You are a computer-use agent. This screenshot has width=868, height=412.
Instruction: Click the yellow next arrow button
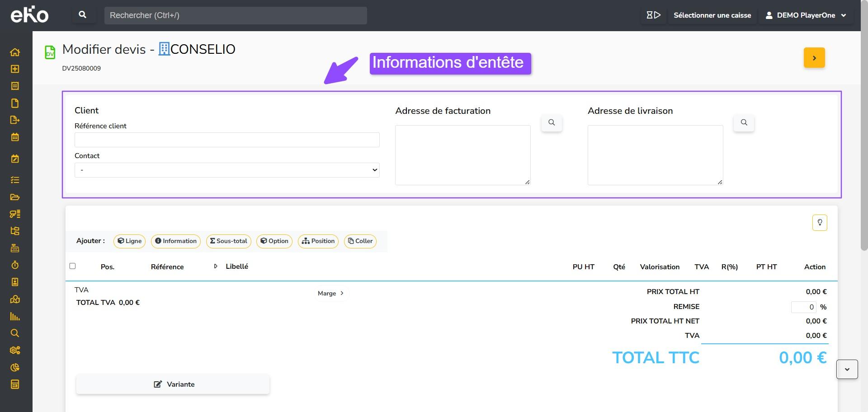tap(814, 58)
